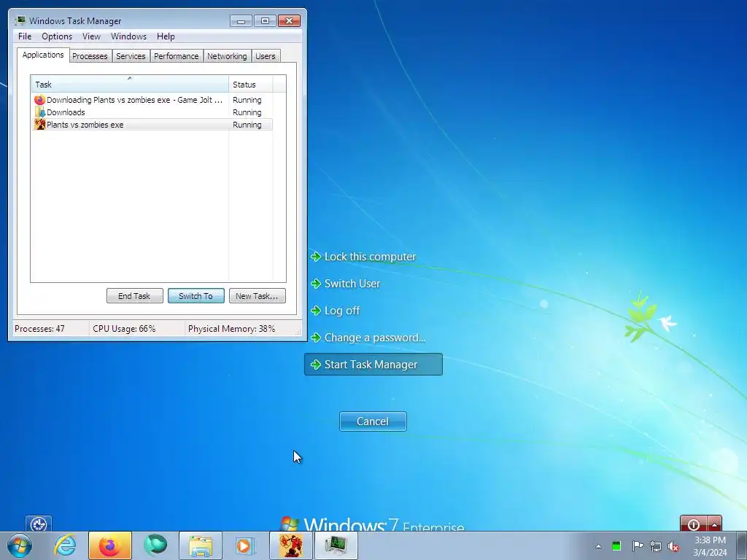Select the Applications tab
This screenshot has width=747, height=560.
click(x=43, y=55)
